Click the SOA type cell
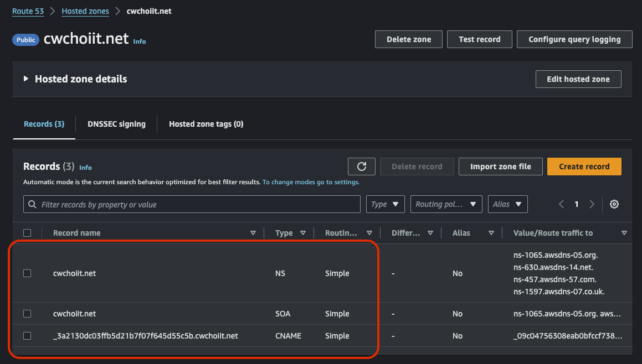The image size is (642, 364). click(283, 314)
